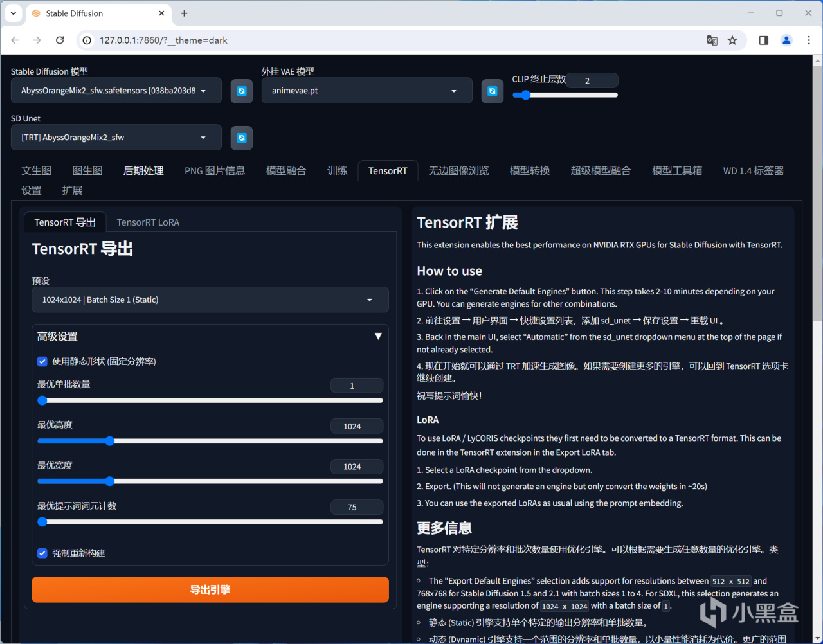Image resolution: width=823 pixels, height=644 pixels.
Task: Toggle 使用静态形状 (固定分辨率) checkbox
Action: [42, 361]
